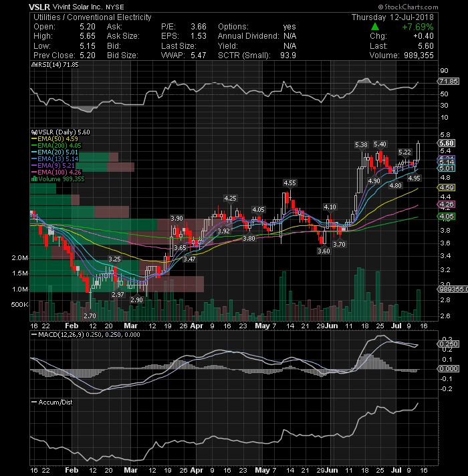Click the Annual Dividend label
The width and height of the screenshot is (468, 476).
pyautogui.click(x=248, y=36)
